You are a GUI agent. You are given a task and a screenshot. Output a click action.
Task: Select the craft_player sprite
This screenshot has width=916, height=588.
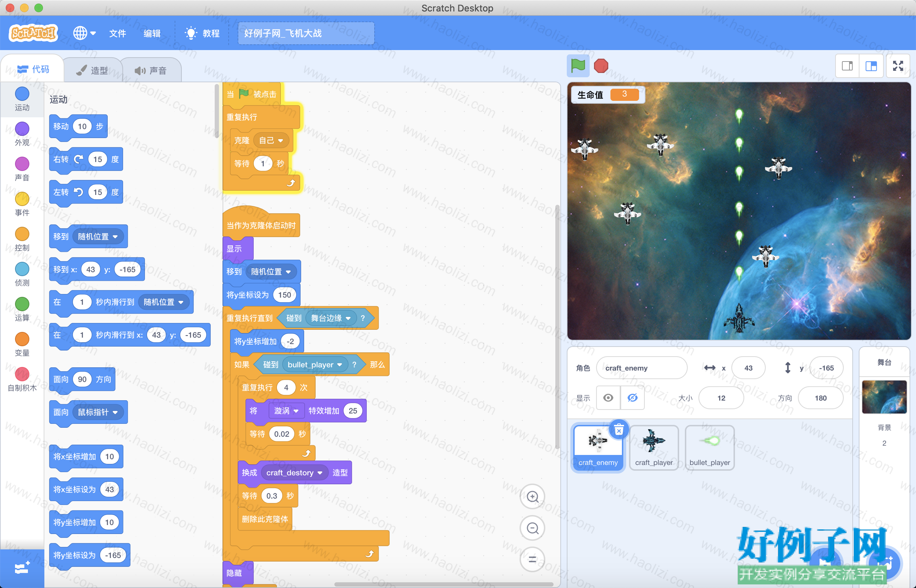(654, 447)
